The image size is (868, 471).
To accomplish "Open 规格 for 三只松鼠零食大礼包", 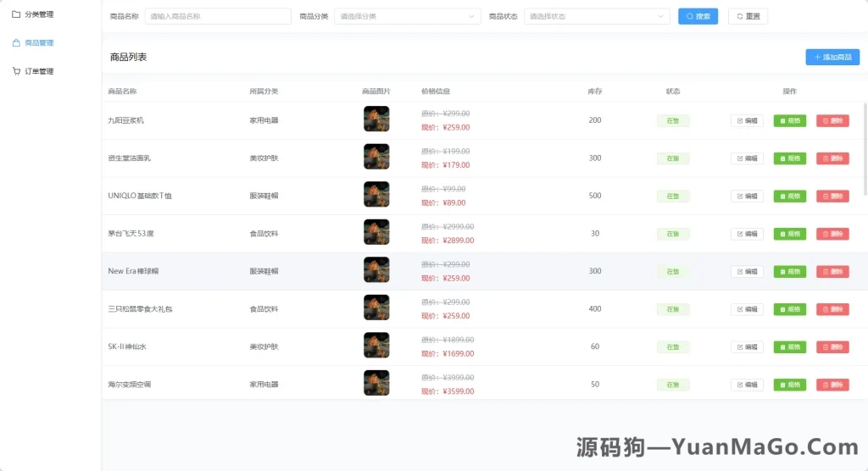I will coord(790,309).
